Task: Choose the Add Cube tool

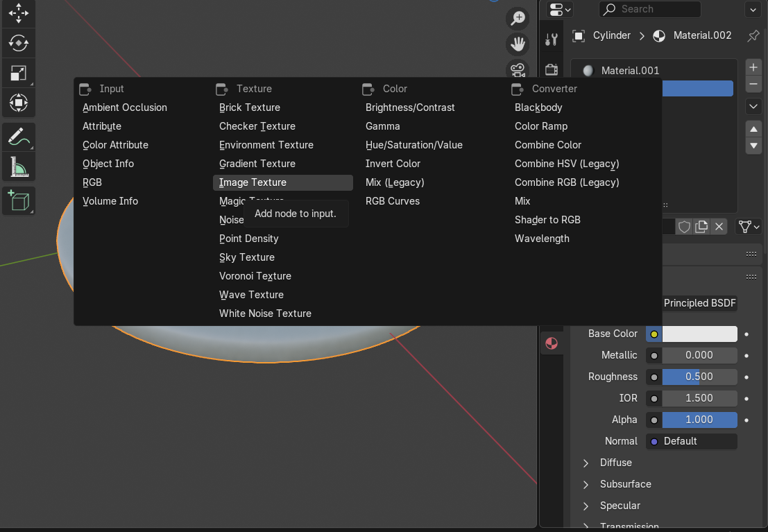Action: point(18,201)
